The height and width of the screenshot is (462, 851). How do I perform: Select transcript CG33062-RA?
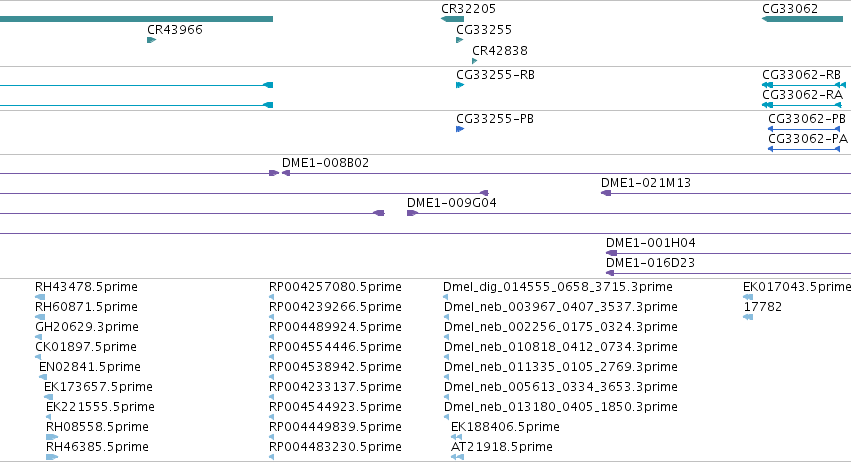(802, 95)
